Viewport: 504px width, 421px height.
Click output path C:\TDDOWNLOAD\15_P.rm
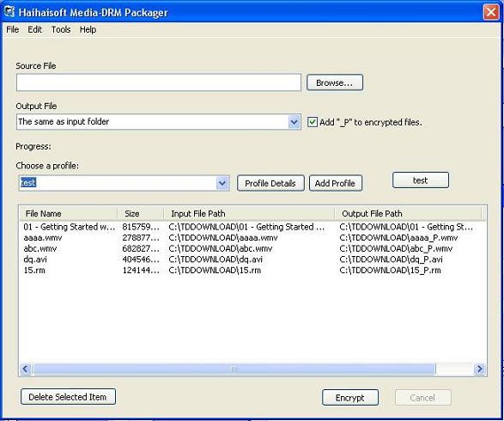point(390,270)
